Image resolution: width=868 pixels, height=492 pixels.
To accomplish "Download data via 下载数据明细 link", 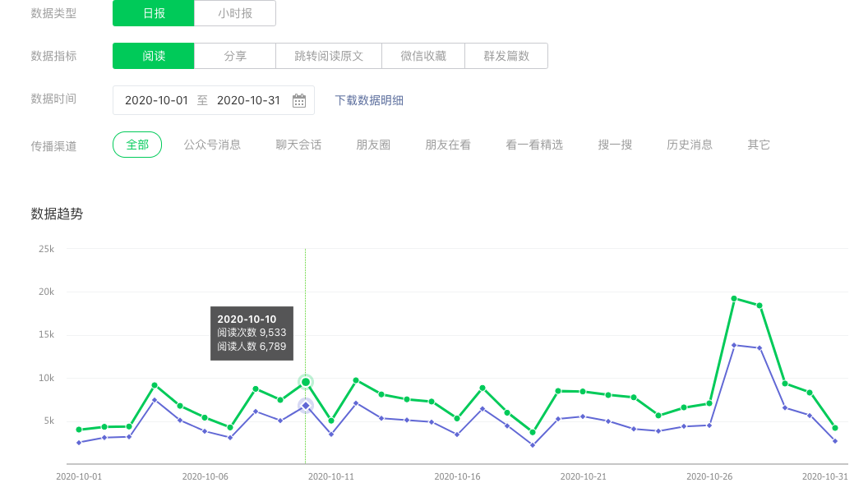I will coord(369,100).
